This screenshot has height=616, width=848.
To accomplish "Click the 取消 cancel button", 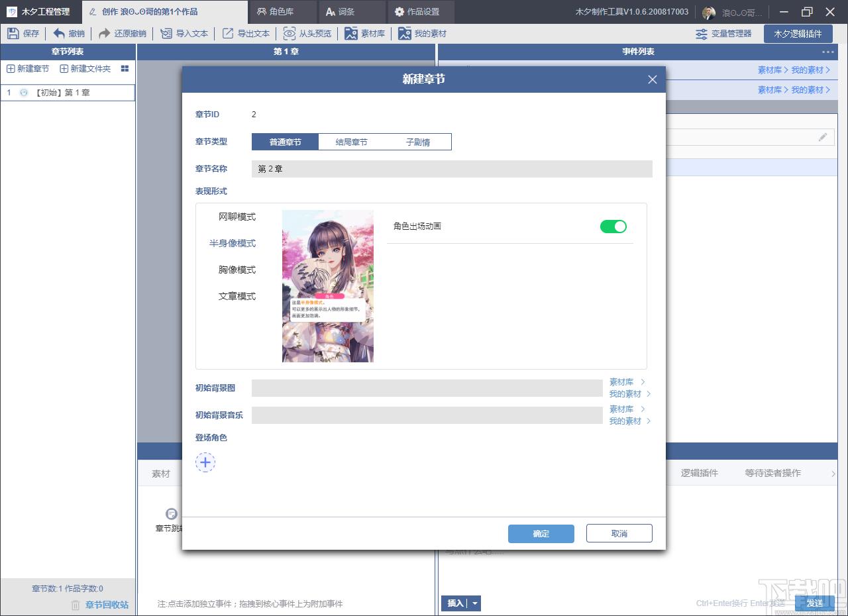I will point(619,533).
